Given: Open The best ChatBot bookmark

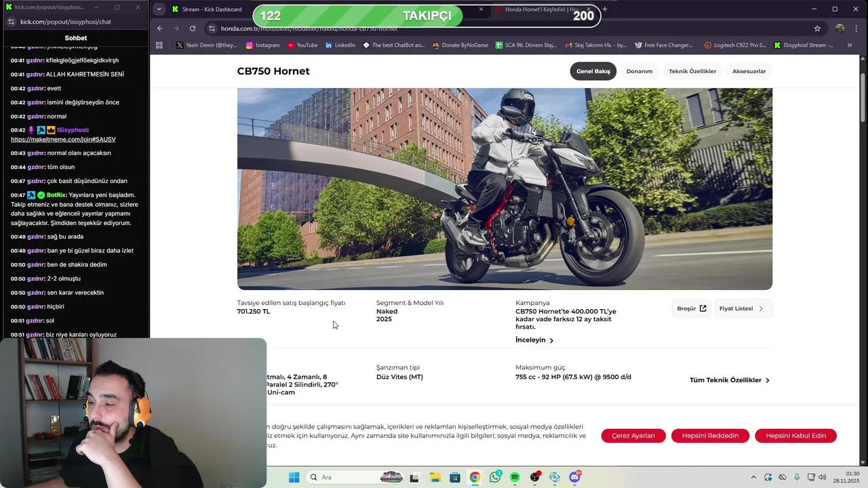Looking at the screenshot, I should tap(393, 45).
